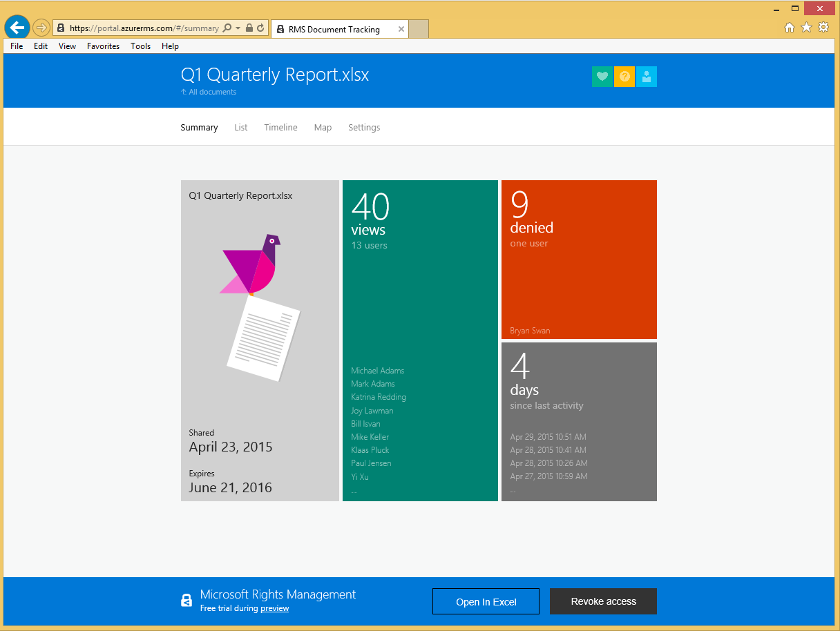Click the bird and document illustration
Image resolution: width=840 pixels, height=631 pixels.
260,307
